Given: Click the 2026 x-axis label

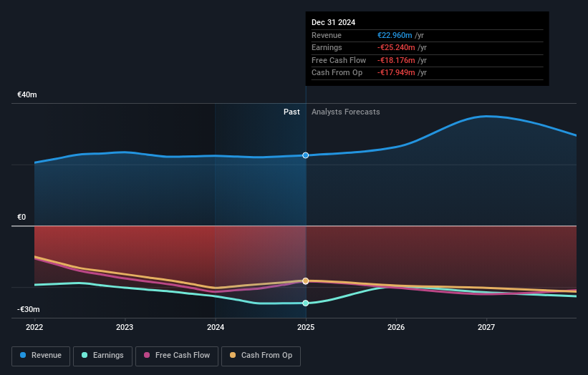Looking at the screenshot, I should click(396, 328).
